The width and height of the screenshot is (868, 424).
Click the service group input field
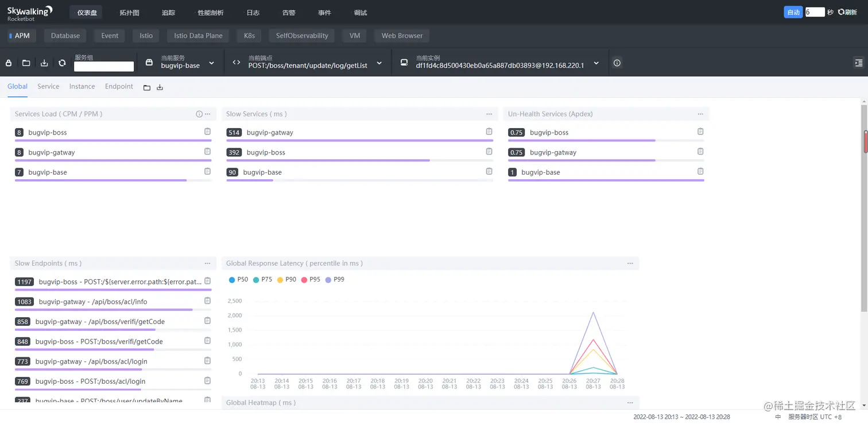(x=104, y=67)
